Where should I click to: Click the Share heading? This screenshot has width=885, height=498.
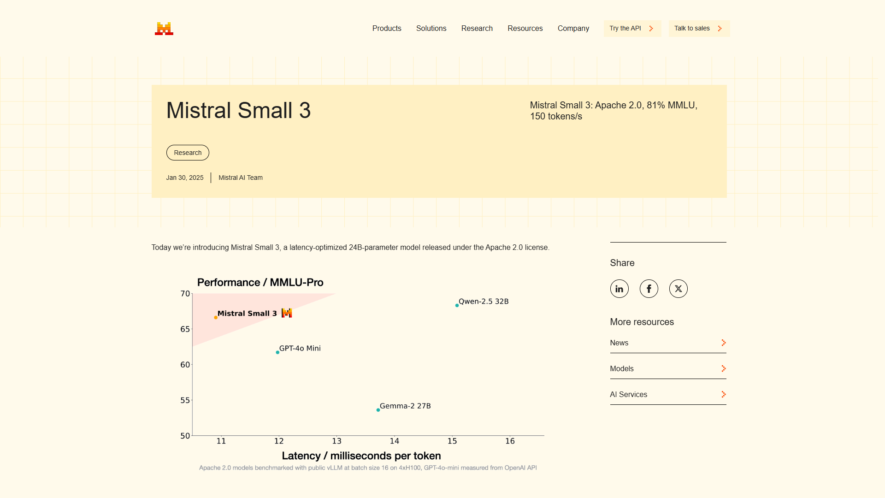pyautogui.click(x=622, y=263)
